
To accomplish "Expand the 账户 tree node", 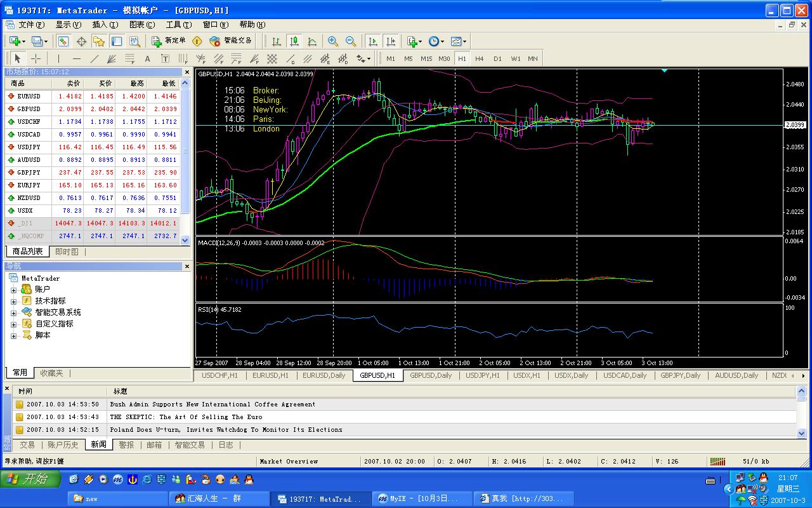I will pyautogui.click(x=13, y=290).
